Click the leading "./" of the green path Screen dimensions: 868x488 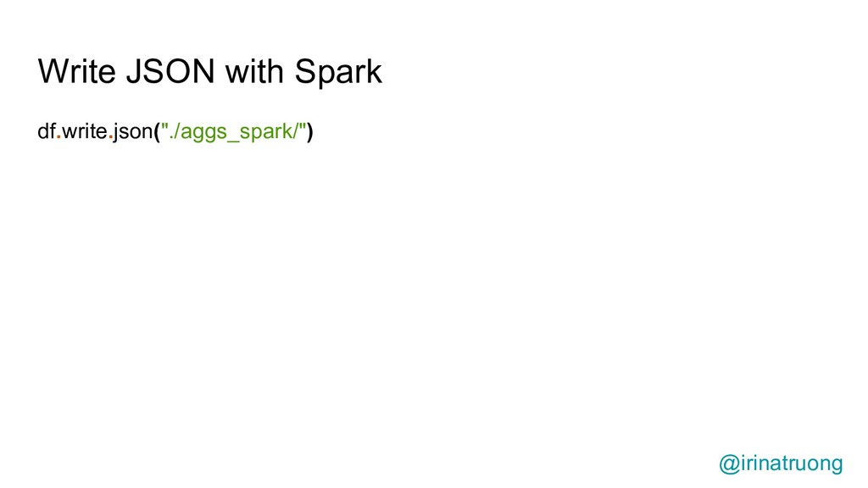tap(175, 131)
